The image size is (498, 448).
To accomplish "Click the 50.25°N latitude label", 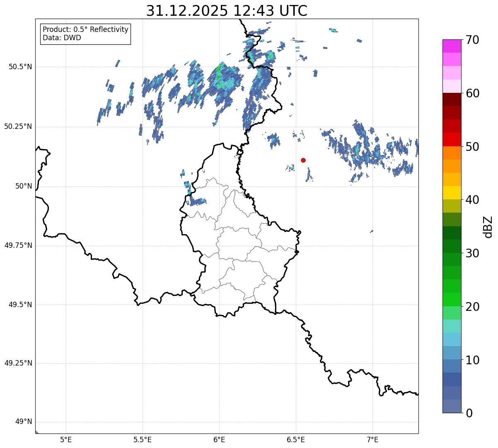I will [x=18, y=126].
